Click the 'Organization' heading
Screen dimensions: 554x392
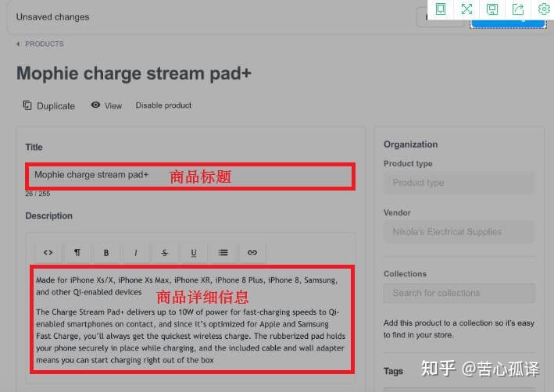[410, 144]
